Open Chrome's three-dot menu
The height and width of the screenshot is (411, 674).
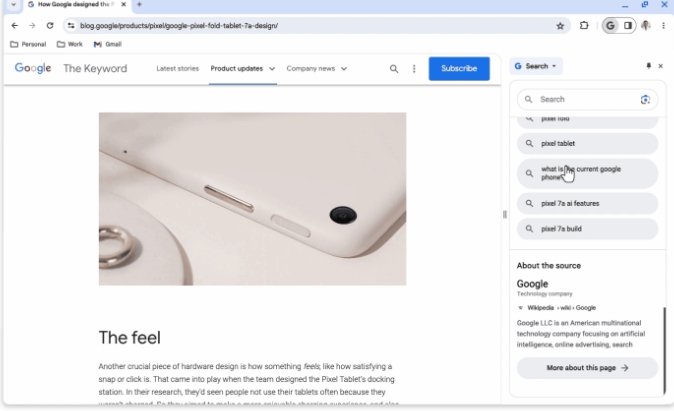(663, 26)
